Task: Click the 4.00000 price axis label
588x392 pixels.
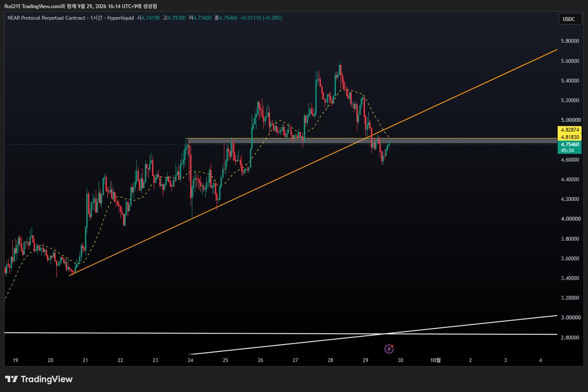Action: [x=570, y=219]
